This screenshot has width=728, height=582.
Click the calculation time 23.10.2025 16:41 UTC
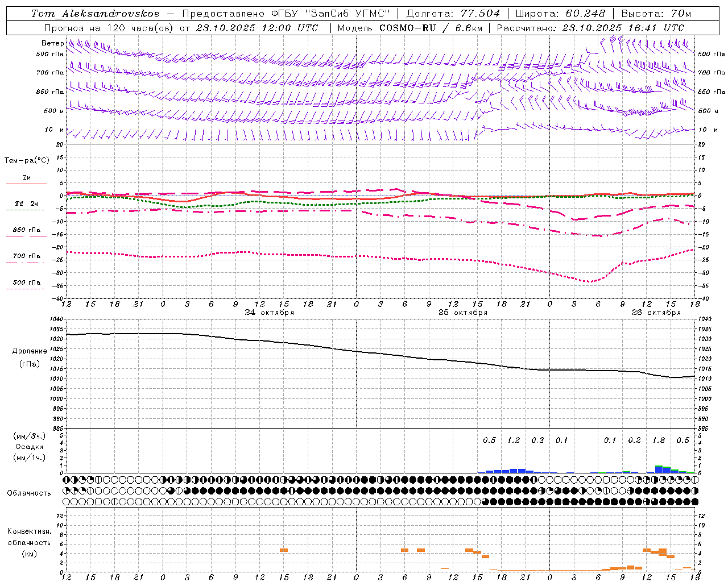tap(623, 28)
